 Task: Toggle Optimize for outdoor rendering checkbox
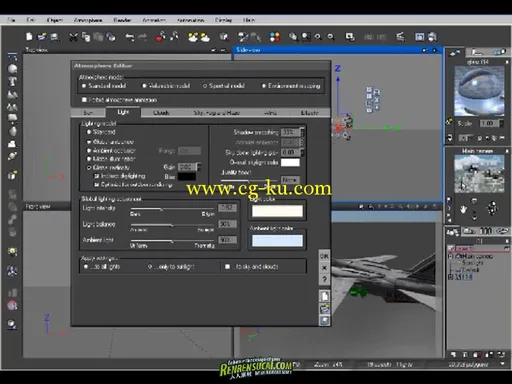click(97, 184)
